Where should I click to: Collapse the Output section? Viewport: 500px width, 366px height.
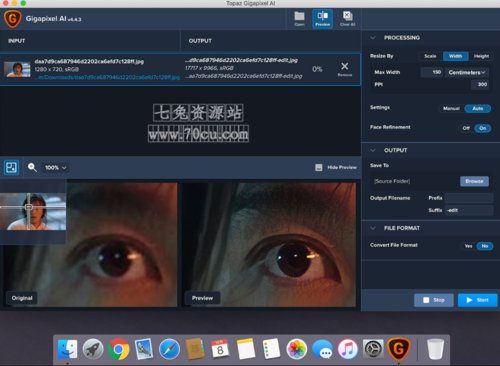click(x=373, y=150)
